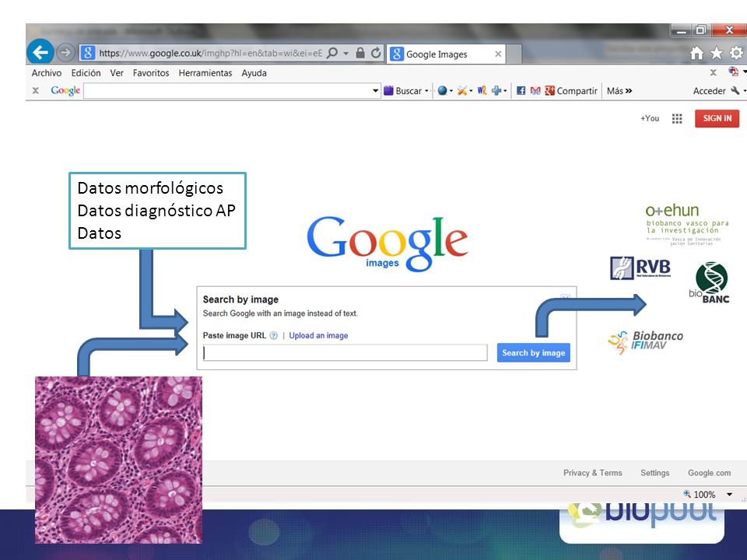Image resolution: width=747 pixels, height=560 pixels.
Task: Click the blue Search by image button
Action: tap(534, 353)
